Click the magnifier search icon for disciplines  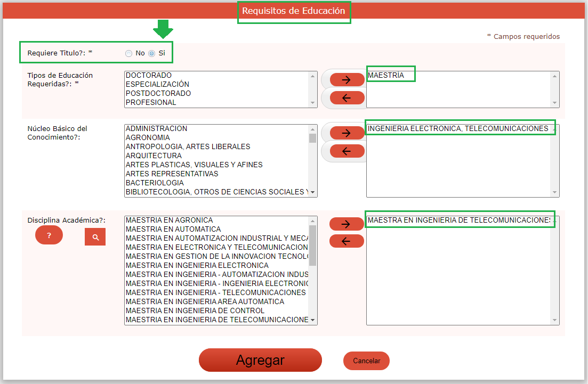[95, 237]
